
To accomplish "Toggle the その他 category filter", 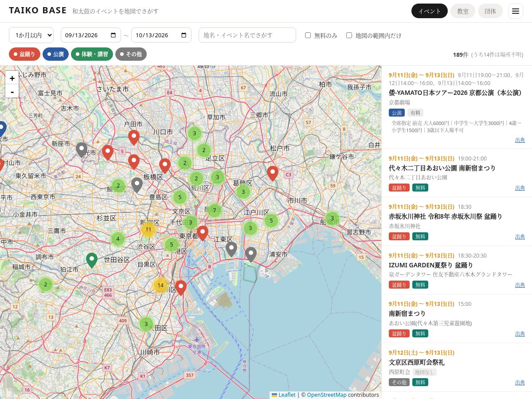I will pyautogui.click(x=131, y=54).
